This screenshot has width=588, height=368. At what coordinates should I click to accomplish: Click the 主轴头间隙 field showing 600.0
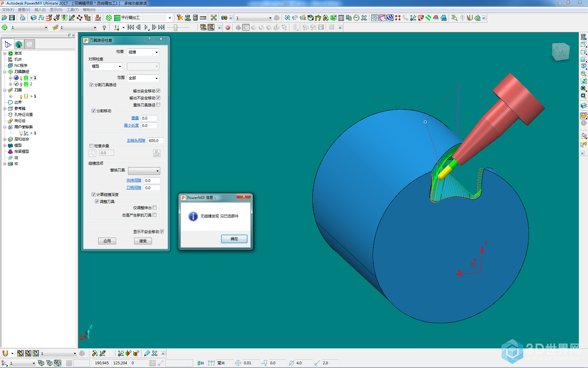(x=156, y=140)
